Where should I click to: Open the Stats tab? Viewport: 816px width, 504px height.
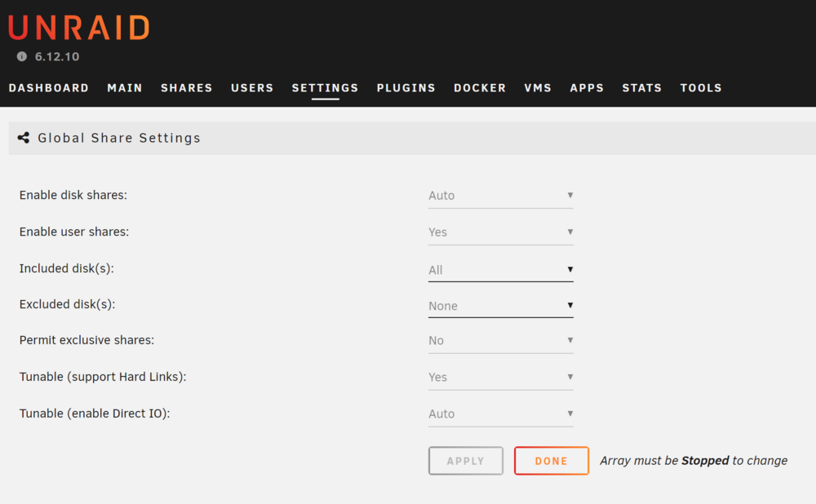(x=642, y=88)
